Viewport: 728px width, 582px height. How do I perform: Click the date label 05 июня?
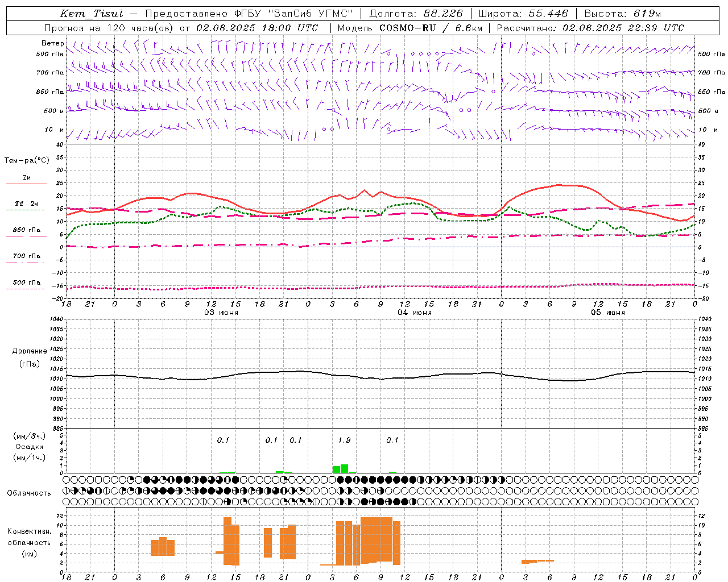pyautogui.click(x=608, y=313)
